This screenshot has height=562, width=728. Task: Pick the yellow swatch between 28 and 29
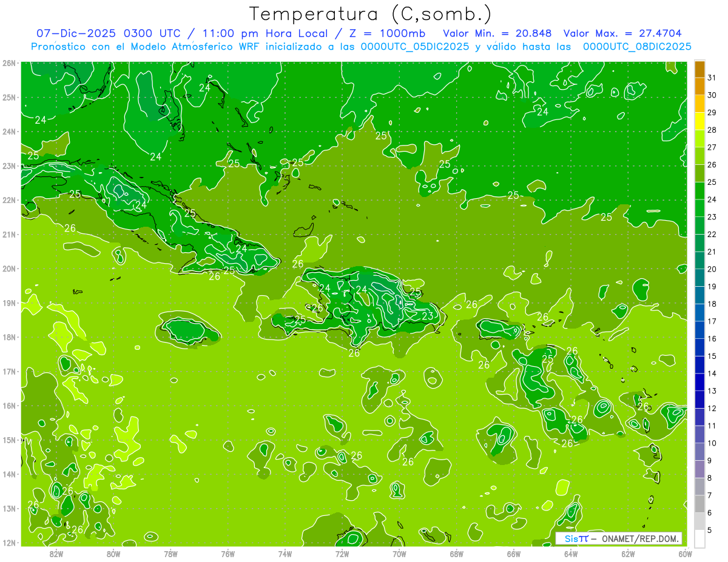(699, 121)
